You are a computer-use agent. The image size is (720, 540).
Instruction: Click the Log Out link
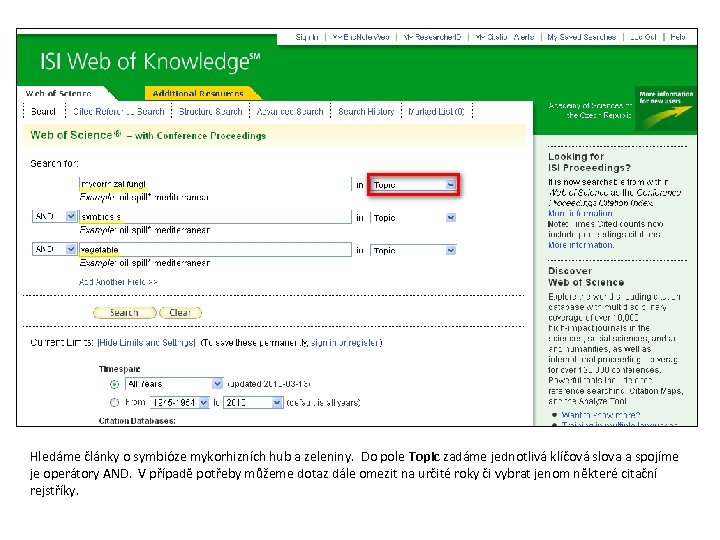coord(643,37)
